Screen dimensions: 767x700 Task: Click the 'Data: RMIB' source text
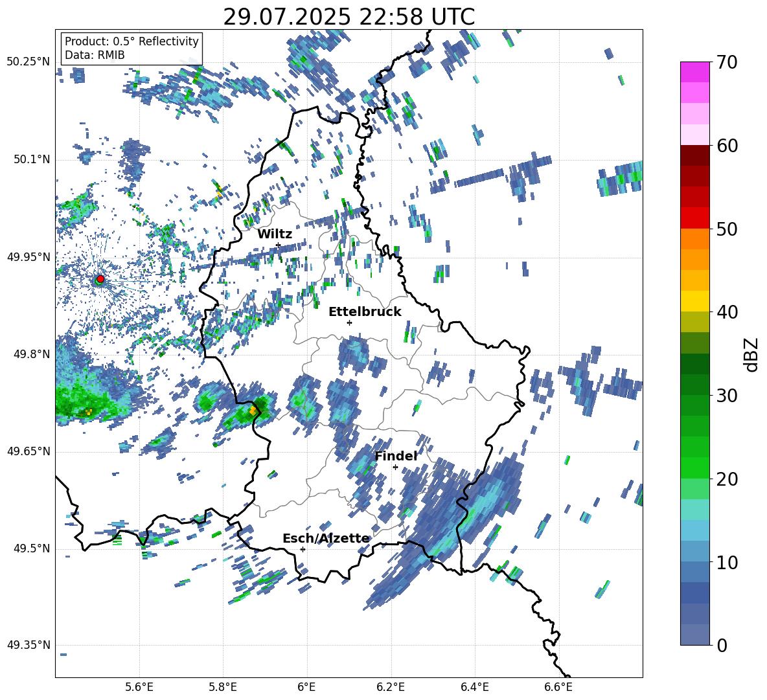pyautogui.click(x=95, y=55)
